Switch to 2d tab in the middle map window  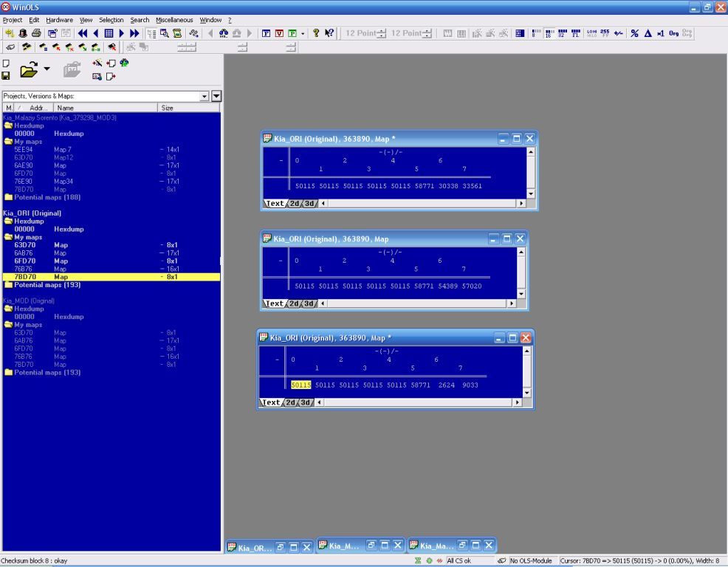click(294, 303)
